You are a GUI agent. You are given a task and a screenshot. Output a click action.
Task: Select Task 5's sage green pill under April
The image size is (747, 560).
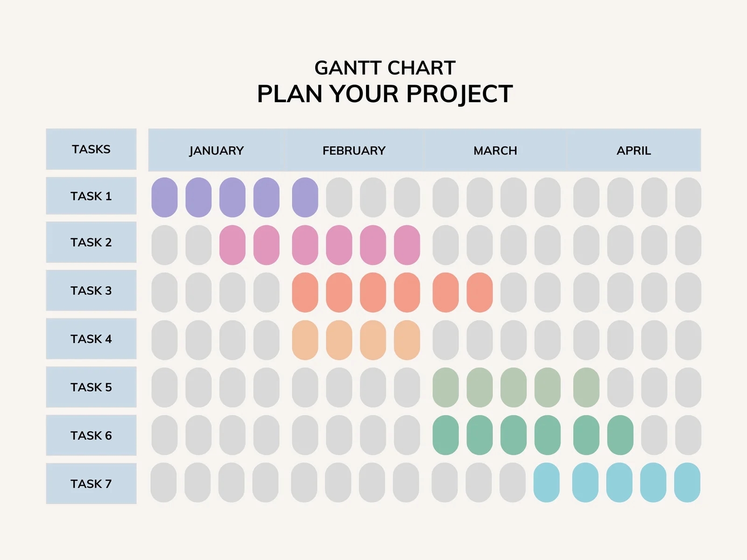click(586, 387)
